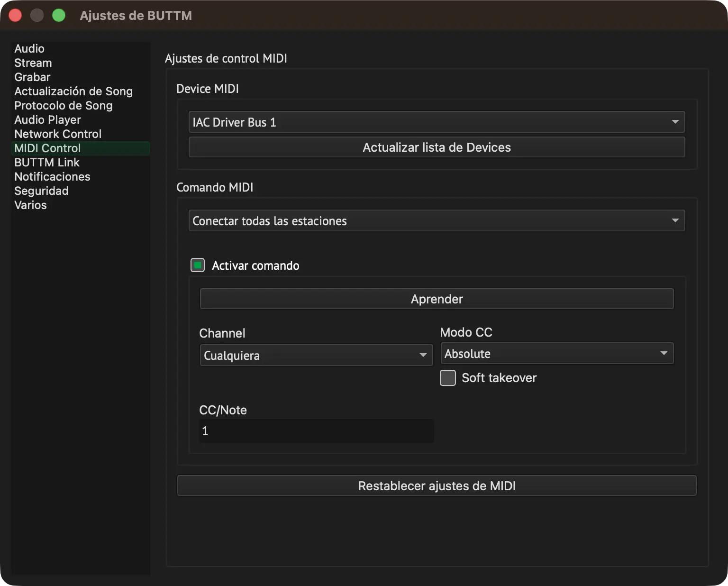Enable the Soft takeover checkbox
728x586 pixels.
[448, 378]
